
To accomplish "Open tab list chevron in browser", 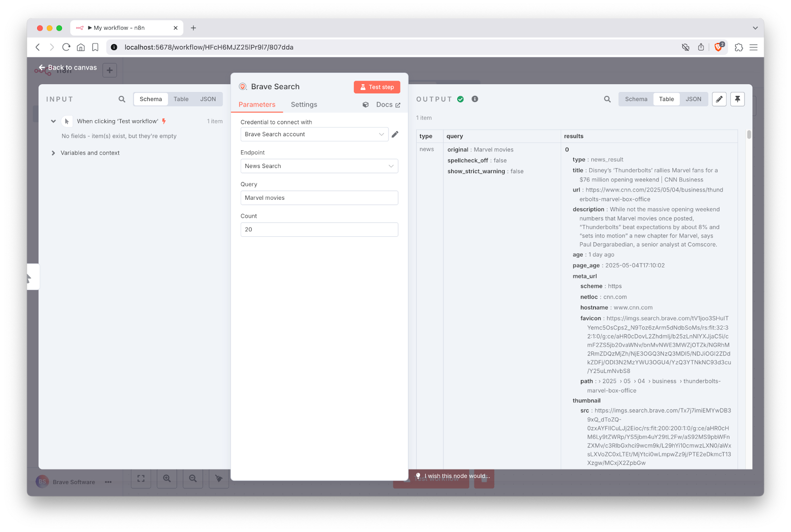I will click(x=755, y=28).
